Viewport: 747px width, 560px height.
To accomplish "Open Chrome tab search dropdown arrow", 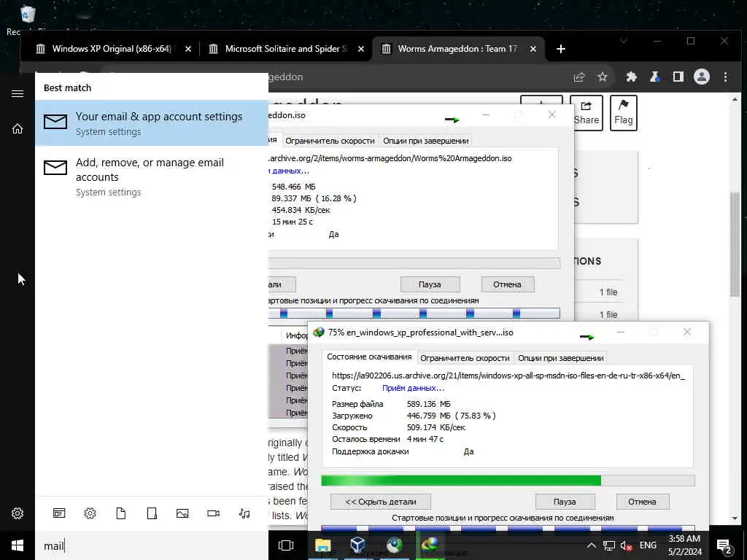I will click(624, 42).
